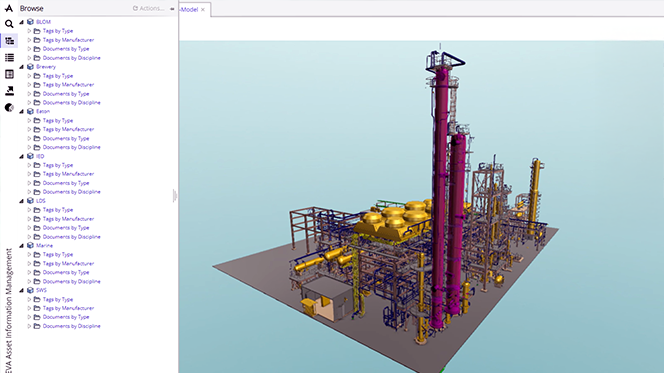Select the tree browse view icon
The height and width of the screenshot is (373, 664).
click(9, 41)
